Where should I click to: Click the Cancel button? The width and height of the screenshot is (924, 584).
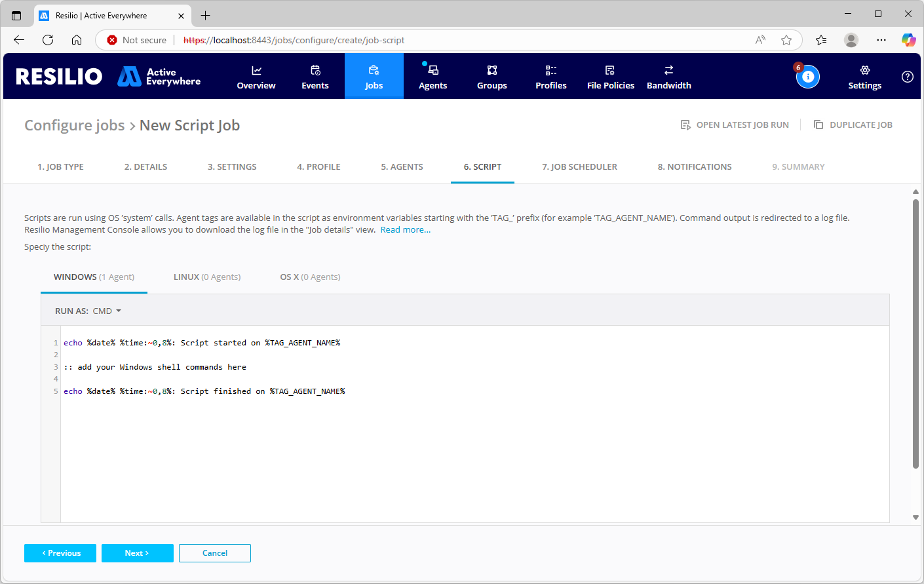click(x=215, y=553)
